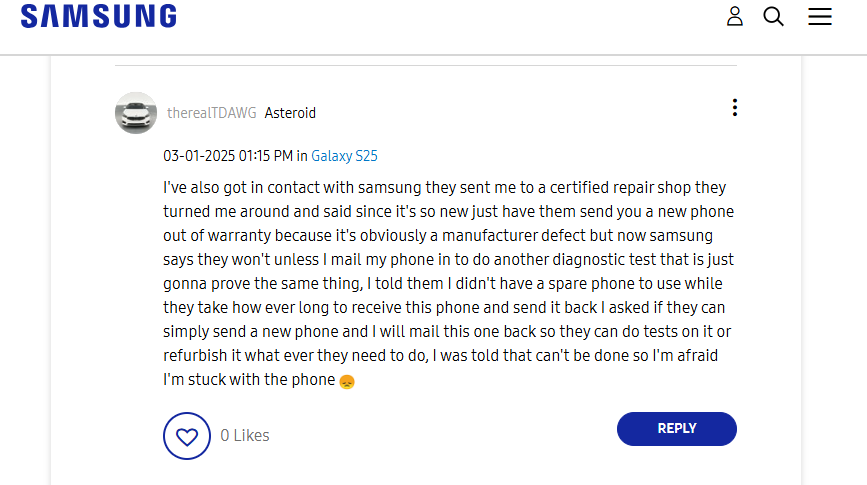Viewport: 867px width, 485px height.
Task: Click the 01:15 PM post time
Action: [265, 156]
